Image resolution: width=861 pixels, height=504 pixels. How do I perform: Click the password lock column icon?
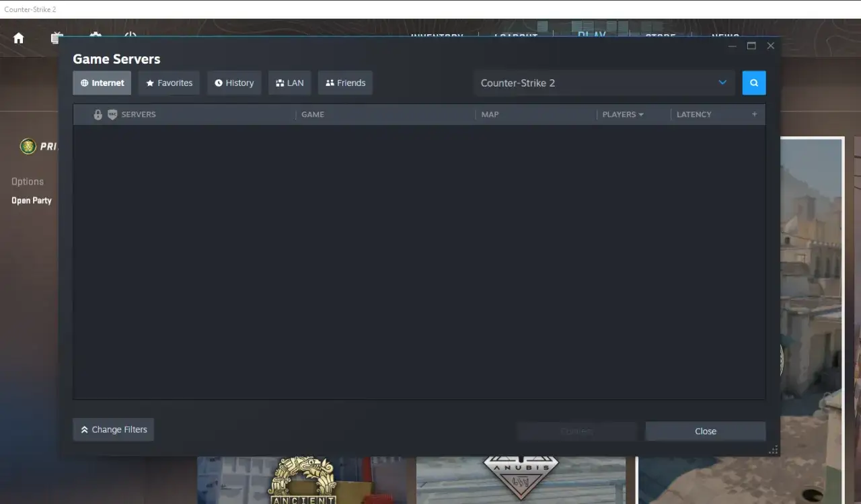pos(98,115)
